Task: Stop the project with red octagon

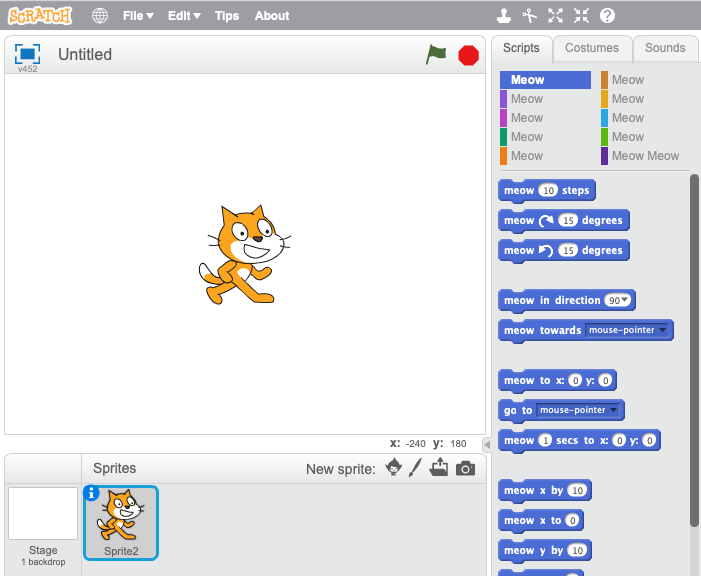Action: coord(469,55)
